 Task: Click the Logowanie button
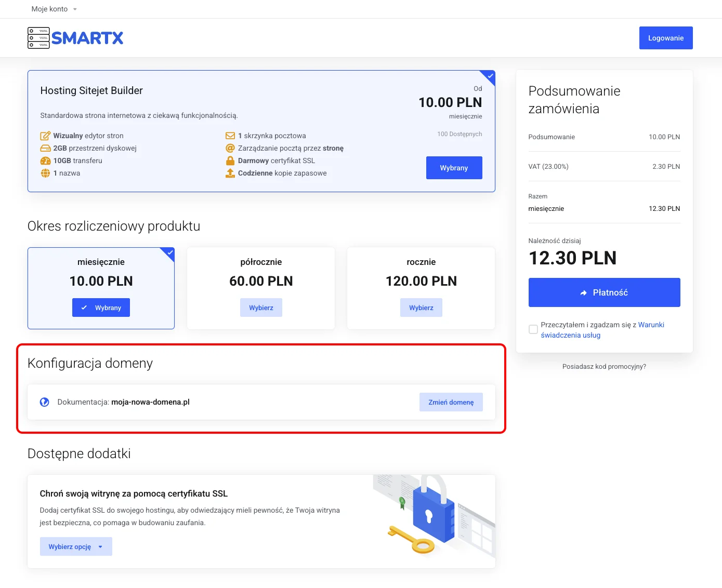coord(665,37)
